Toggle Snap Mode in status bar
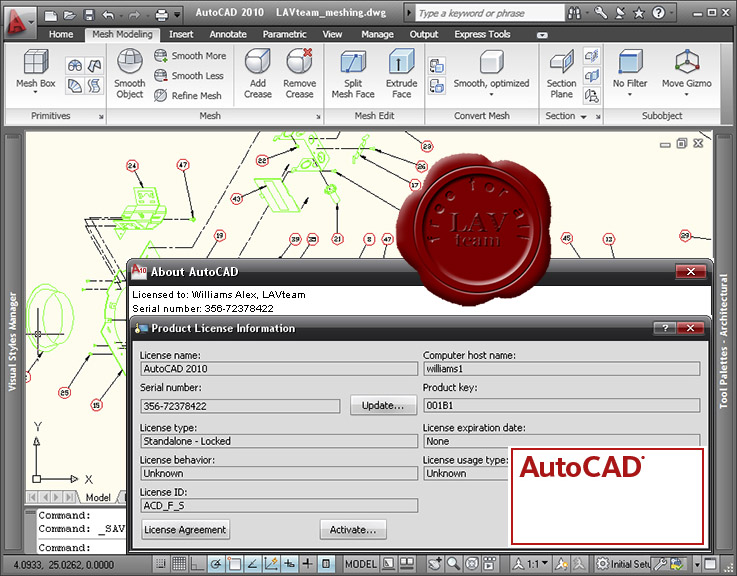The width and height of the screenshot is (737, 576). pos(161,563)
